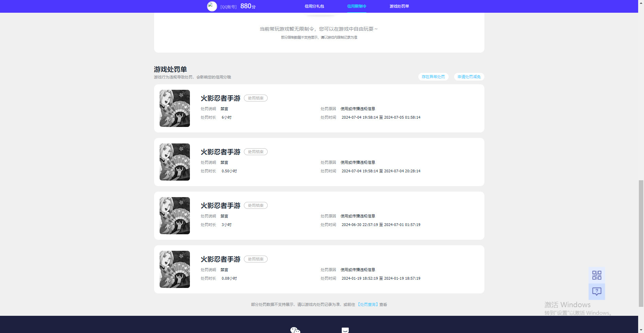
Task: Click the 当前常玩游戏暂无限制令 message
Action: (319, 29)
